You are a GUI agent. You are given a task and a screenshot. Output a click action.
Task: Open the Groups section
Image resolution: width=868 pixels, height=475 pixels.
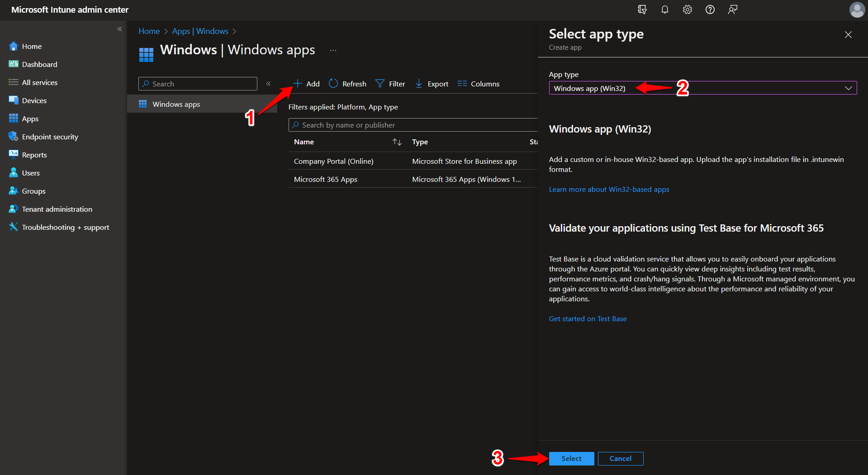(x=33, y=190)
